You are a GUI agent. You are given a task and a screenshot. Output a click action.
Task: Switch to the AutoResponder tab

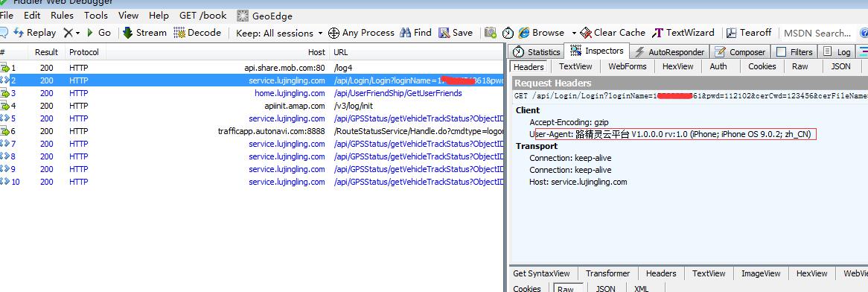(x=669, y=52)
